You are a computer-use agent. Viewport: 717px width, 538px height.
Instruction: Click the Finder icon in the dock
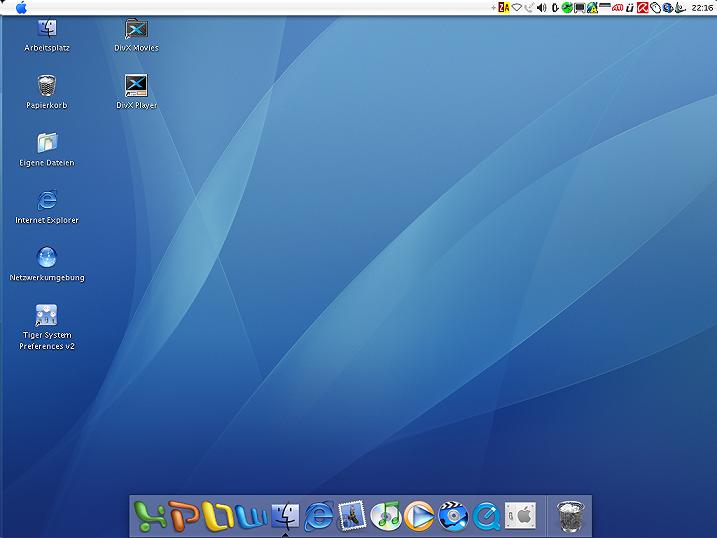point(285,515)
